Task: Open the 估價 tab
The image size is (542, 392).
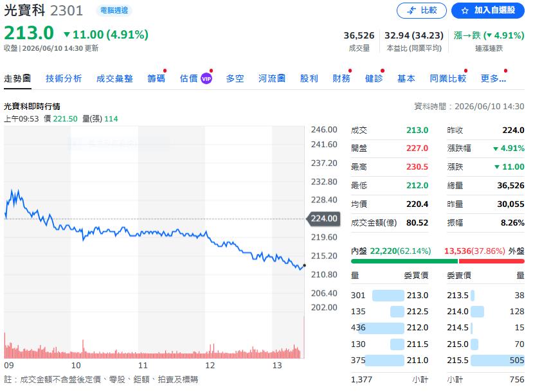Action: [x=189, y=78]
